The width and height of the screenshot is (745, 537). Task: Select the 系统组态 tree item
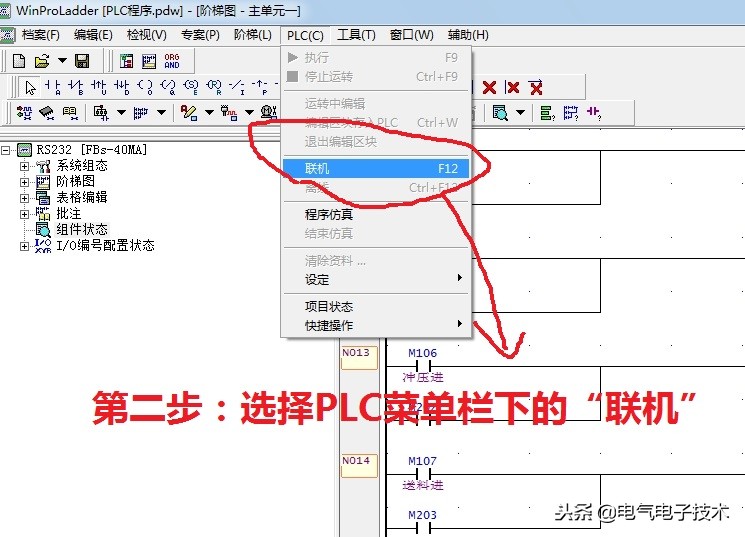(x=82, y=166)
